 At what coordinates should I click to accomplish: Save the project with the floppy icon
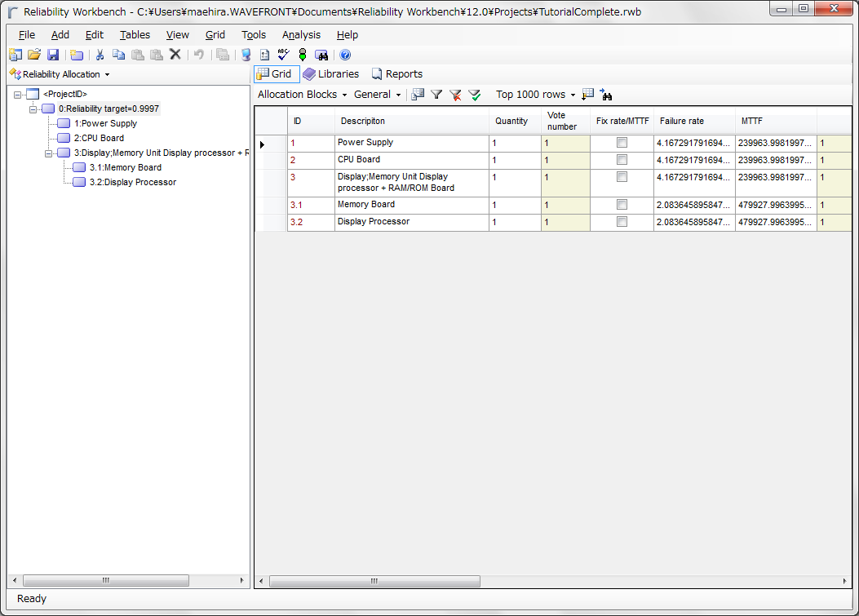(53, 55)
